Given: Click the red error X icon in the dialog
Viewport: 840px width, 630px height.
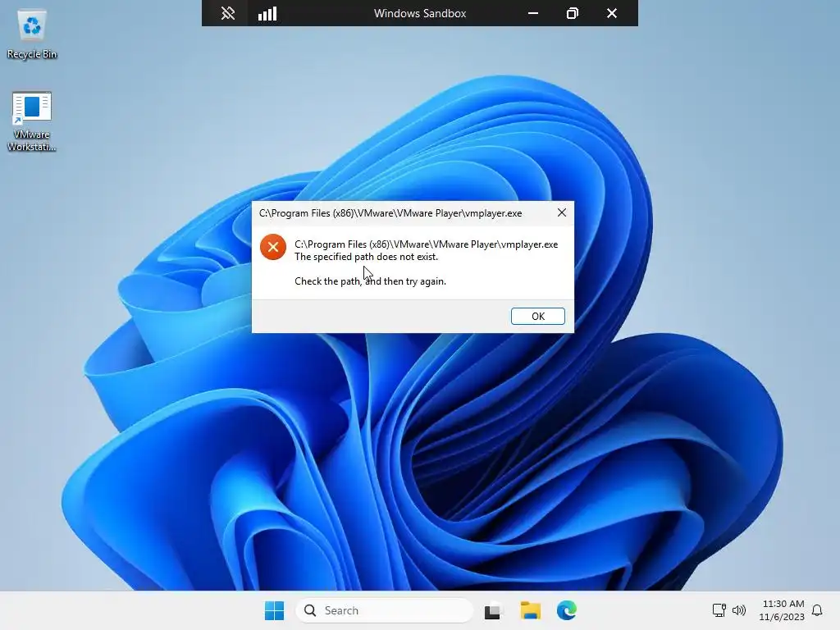Looking at the screenshot, I should (x=272, y=247).
